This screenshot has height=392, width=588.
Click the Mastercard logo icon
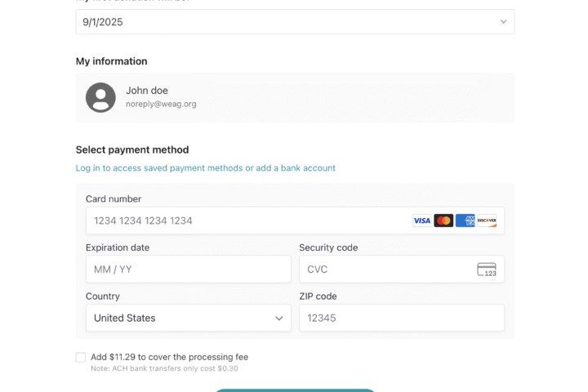[443, 220]
